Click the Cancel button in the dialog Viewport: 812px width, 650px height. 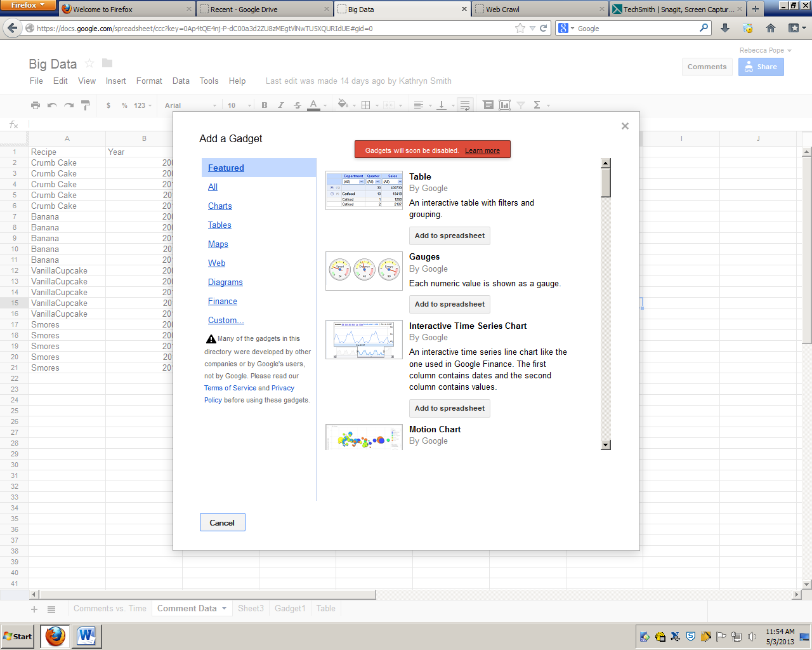[222, 522]
